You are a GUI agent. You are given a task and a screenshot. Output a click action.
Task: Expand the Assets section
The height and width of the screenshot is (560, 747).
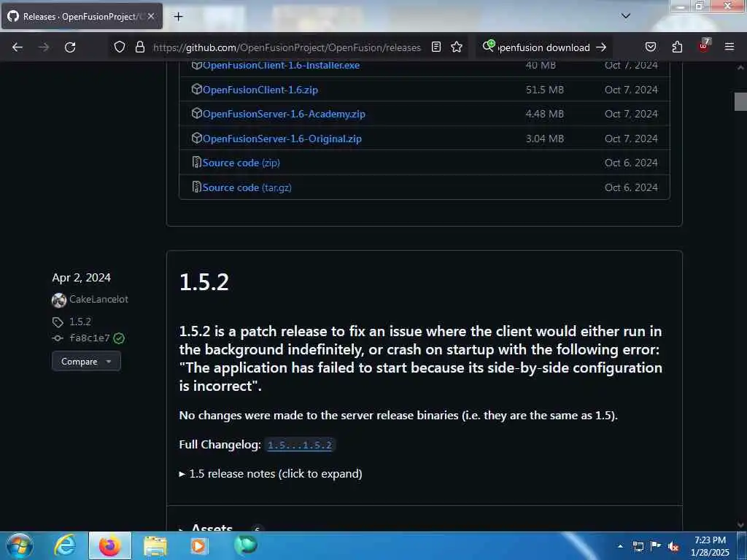tap(212, 527)
